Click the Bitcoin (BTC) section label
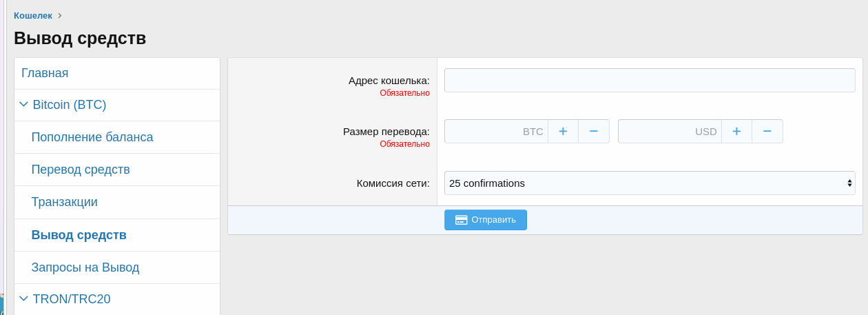868x315 pixels. click(x=70, y=105)
